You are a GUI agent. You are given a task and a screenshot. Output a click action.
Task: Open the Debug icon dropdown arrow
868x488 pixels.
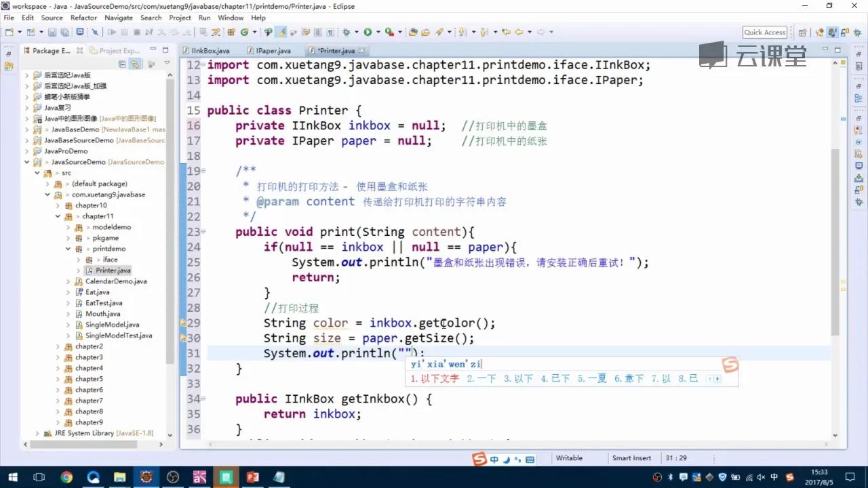356,32
